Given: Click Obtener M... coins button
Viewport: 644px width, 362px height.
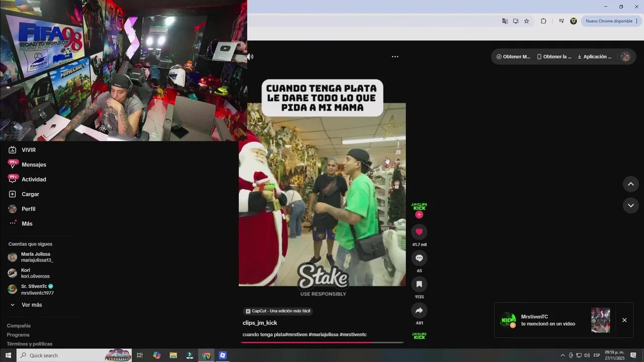Looking at the screenshot, I should [x=513, y=57].
